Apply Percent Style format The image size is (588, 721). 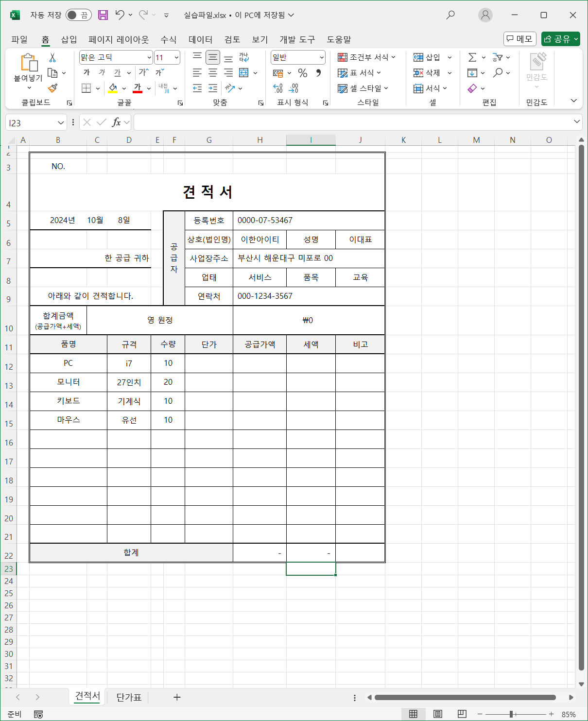click(x=303, y=73)
